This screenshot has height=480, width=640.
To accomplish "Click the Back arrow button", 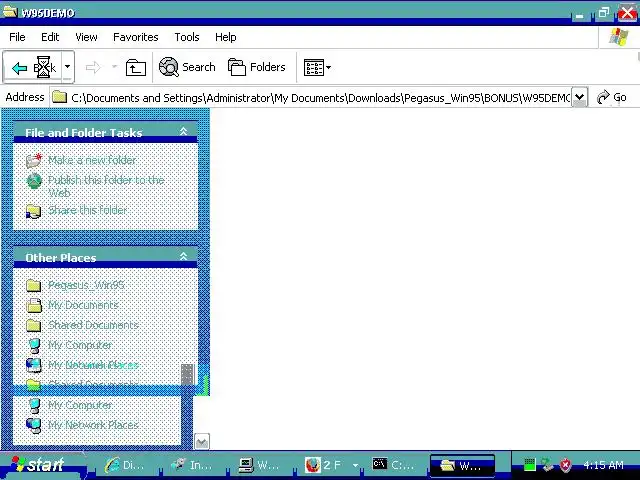I will tap(33, 67).
